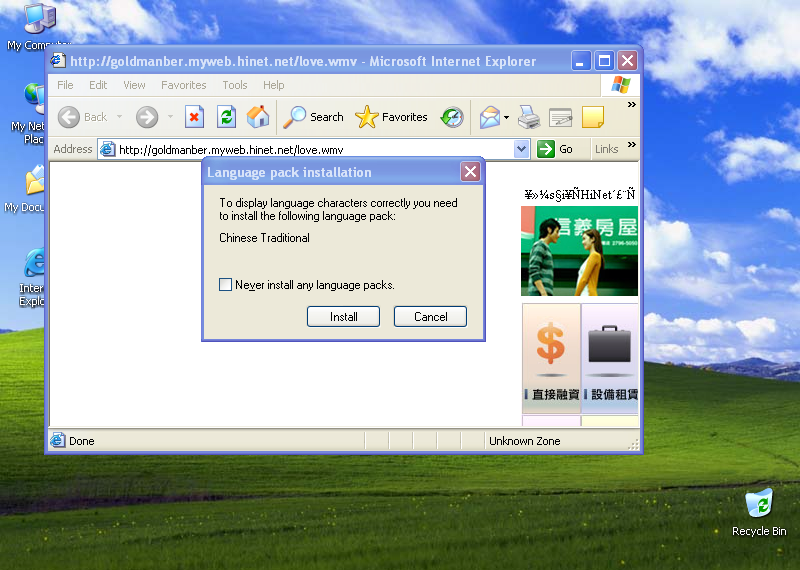Image resolution: width=800 pixels, height=570 pixels.
Task: Expand toolbar overflow chevron after Discuss icon
Action: [632, 105]
